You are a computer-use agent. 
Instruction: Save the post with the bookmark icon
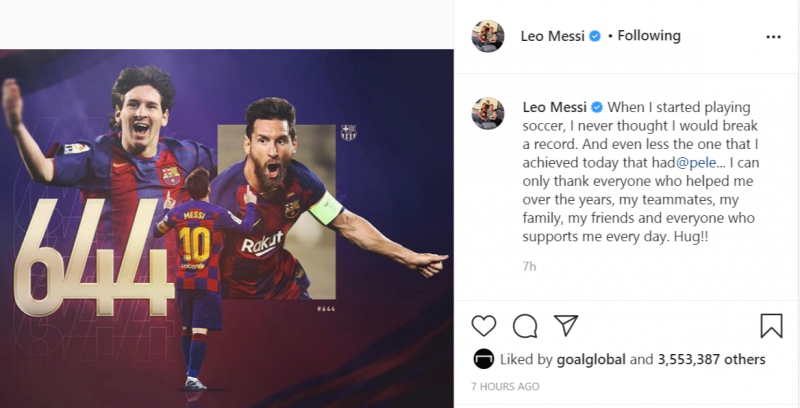(x=771, y=326)
